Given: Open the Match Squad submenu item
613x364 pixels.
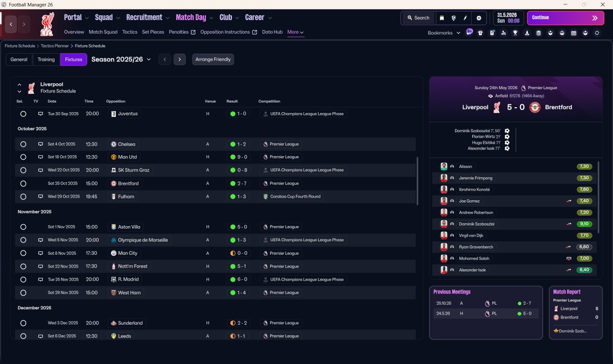Looking at the screenshot, I should pyautogui.click(x=103, y=32).
